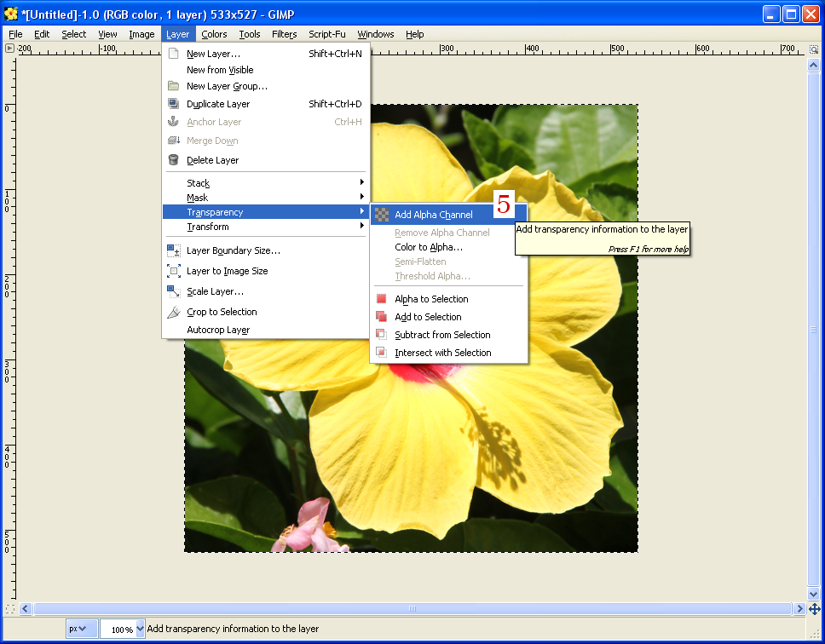The width and height of the screenshot is (825, 644).
Task: Click the Layer Boundary Size icon
Action: tap(173, 250)
